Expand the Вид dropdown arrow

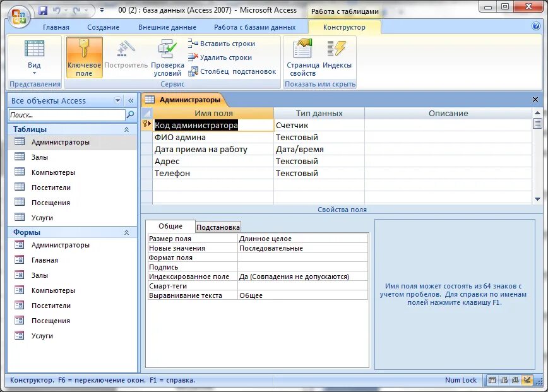[34, 73]
